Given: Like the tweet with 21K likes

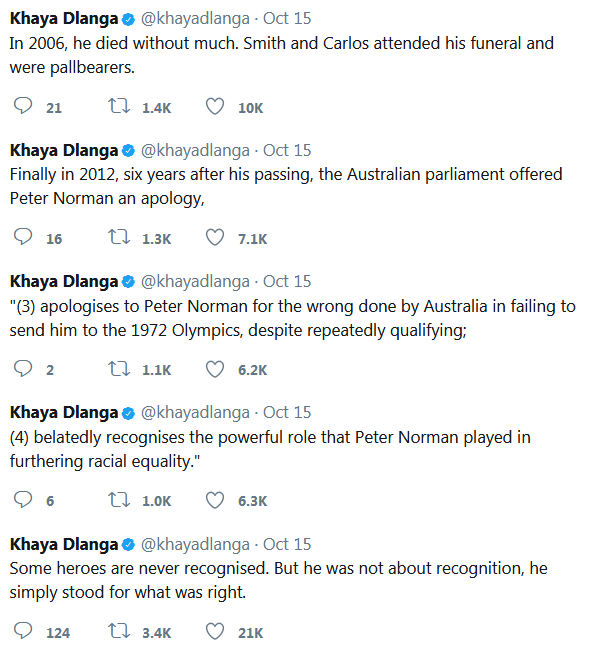Looking at the screenshot, I should click(x=215, y=631).
